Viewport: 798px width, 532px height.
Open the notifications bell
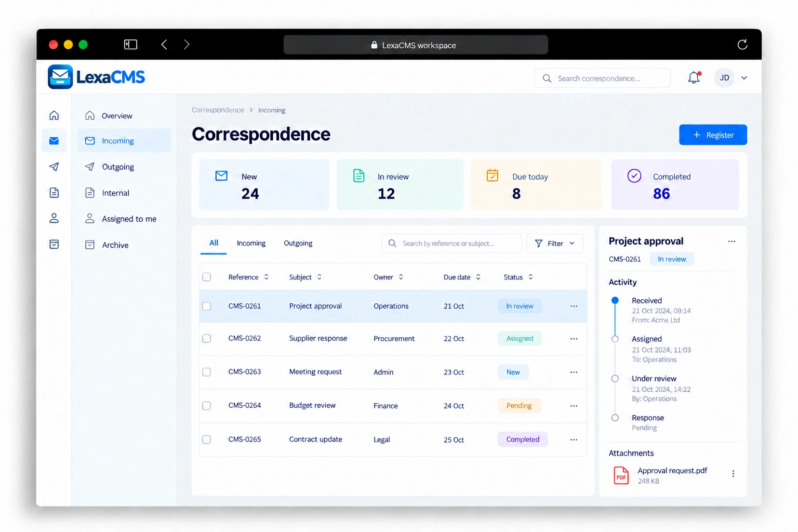(694, 78)
